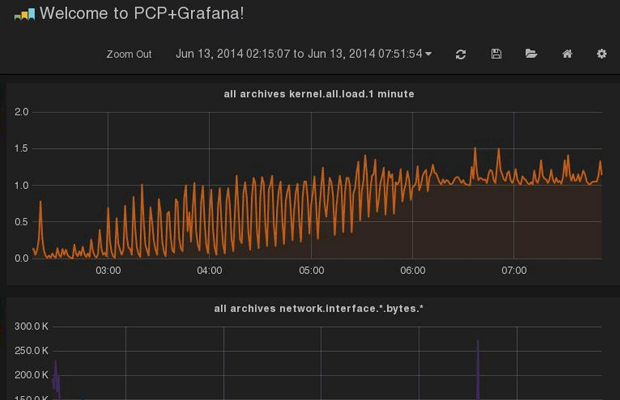Click the 05:00 time label on load graph
Screen dimensions: 620x400
[311, 271]
